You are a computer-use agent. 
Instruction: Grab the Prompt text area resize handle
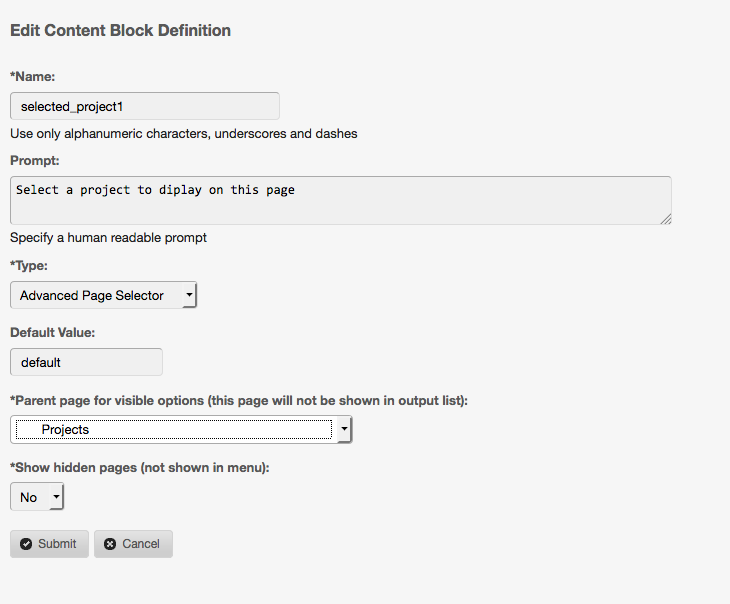[665, 219]
